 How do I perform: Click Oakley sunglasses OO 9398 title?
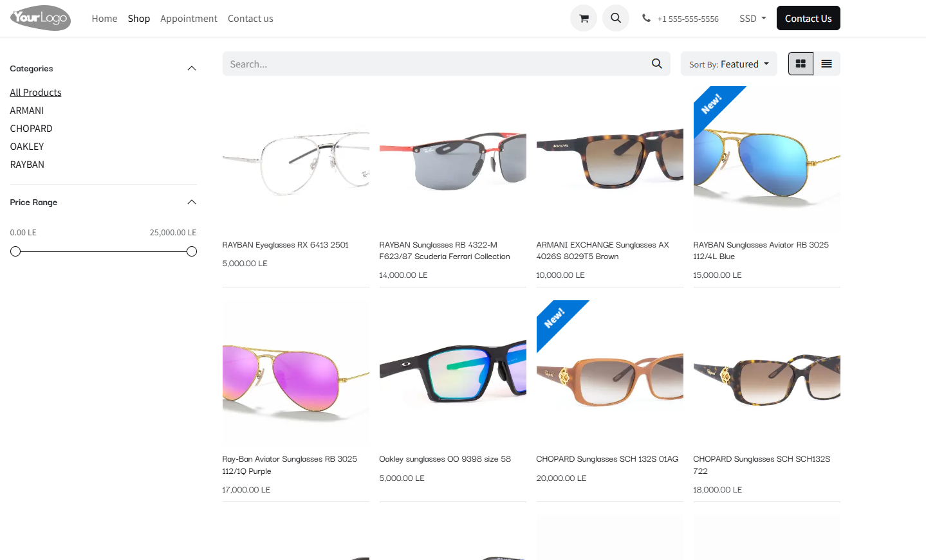[445, 459]
